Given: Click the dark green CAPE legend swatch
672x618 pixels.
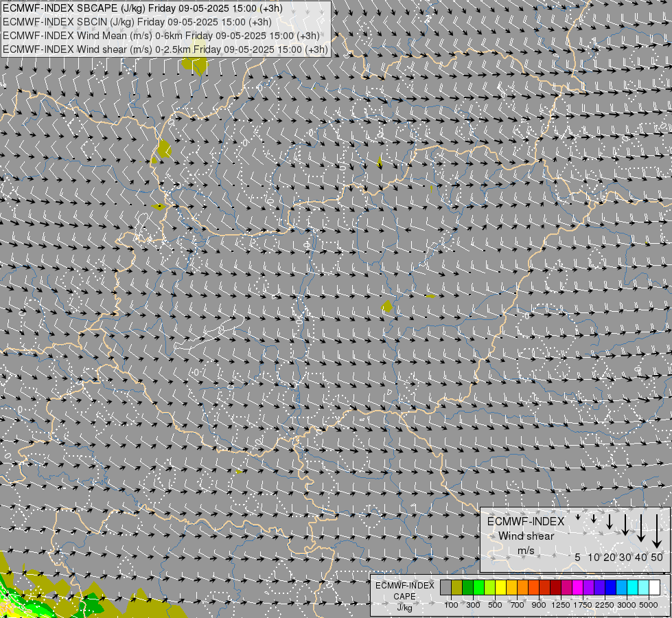Looking at the screenshot, I should pos(468,587).
